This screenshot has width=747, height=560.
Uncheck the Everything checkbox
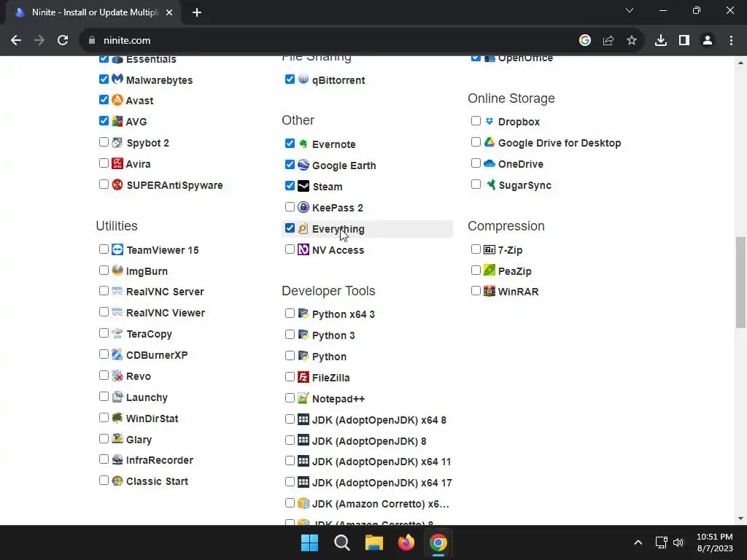(290, 228)
